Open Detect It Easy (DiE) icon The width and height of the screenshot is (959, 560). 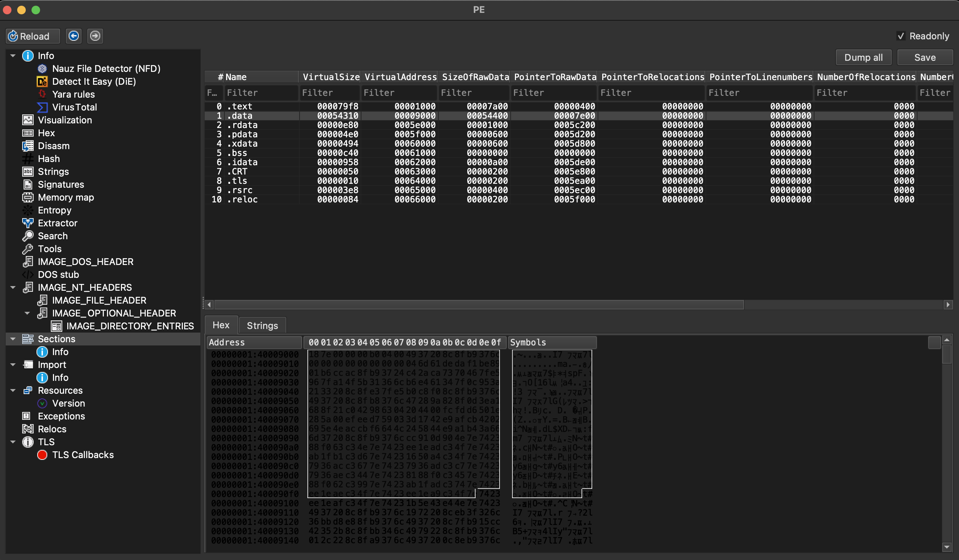tap(42, 82)
